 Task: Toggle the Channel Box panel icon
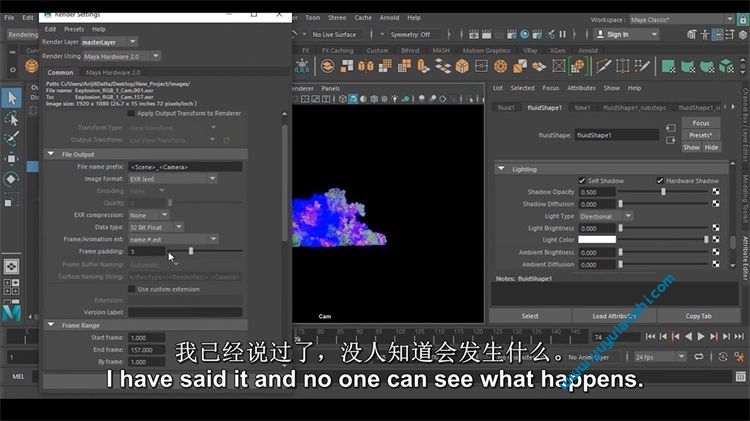point(743,34)
